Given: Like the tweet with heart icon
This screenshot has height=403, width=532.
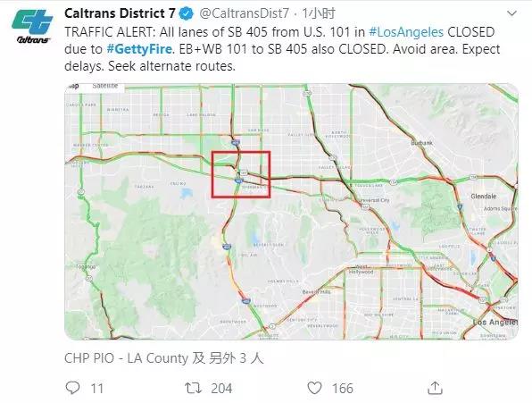Looking at the screenshot, I should (x=314, y=388).
